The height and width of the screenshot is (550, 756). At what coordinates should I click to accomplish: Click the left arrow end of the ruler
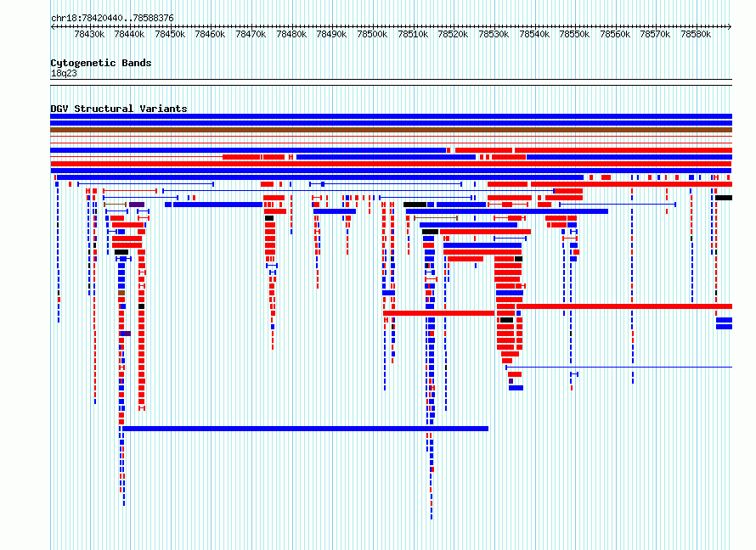pyautogui.click(x=53, y=27)
